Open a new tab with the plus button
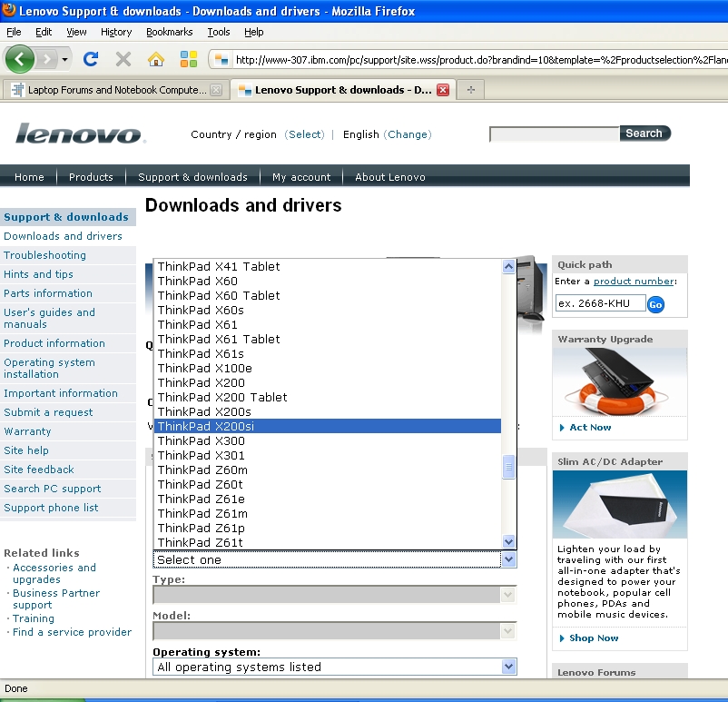This screenshot has width=728, height=702. tap(471, 90)
